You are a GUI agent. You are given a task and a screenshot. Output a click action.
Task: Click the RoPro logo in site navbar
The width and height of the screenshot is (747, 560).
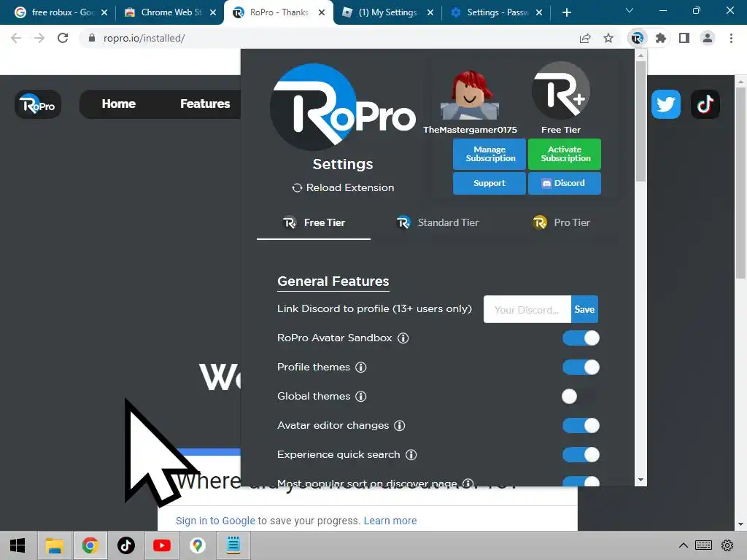(38, 104)
